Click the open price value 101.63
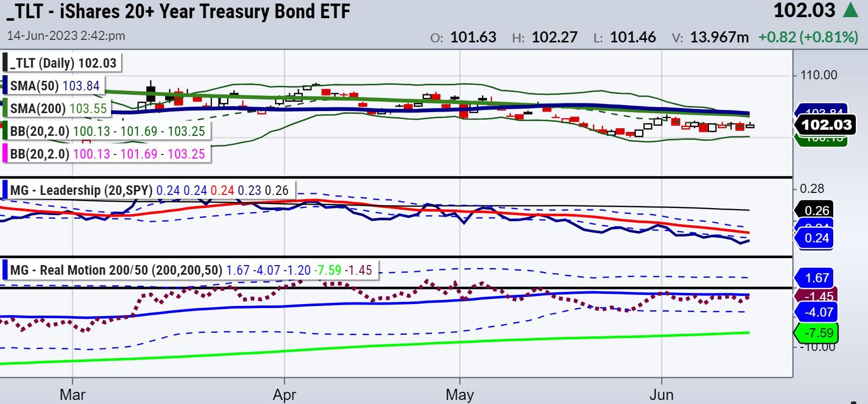Viewport: 868px width, 404px height. click(473, 37)
